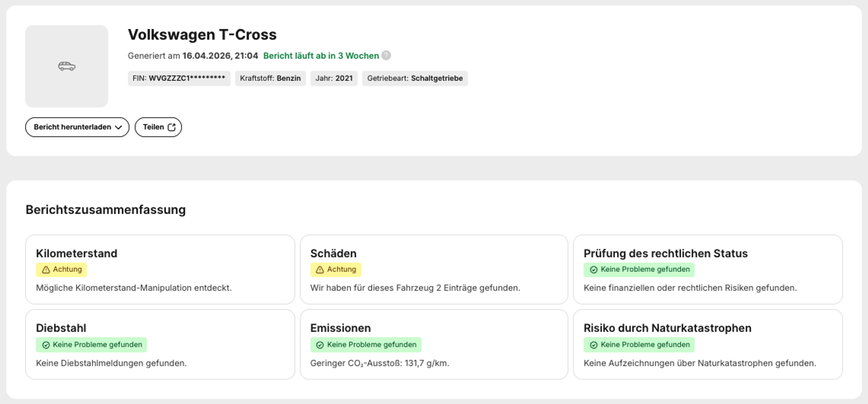Click the Risiko durch Naturkatastrophen card title
Image resolution: width=868 pixels, height=404 pixels.
[x=668, y=328]
